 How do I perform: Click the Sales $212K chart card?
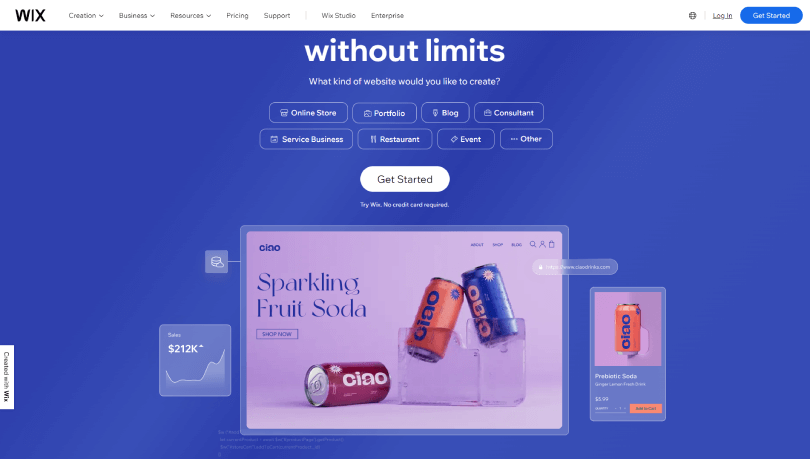click(195, 360)
